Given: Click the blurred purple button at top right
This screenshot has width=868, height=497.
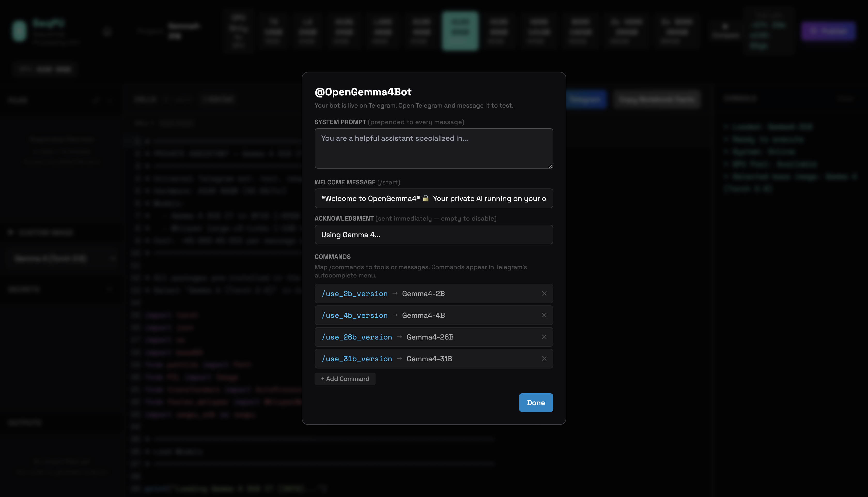Looking at the screenshot, I should [x=828, y=31].
